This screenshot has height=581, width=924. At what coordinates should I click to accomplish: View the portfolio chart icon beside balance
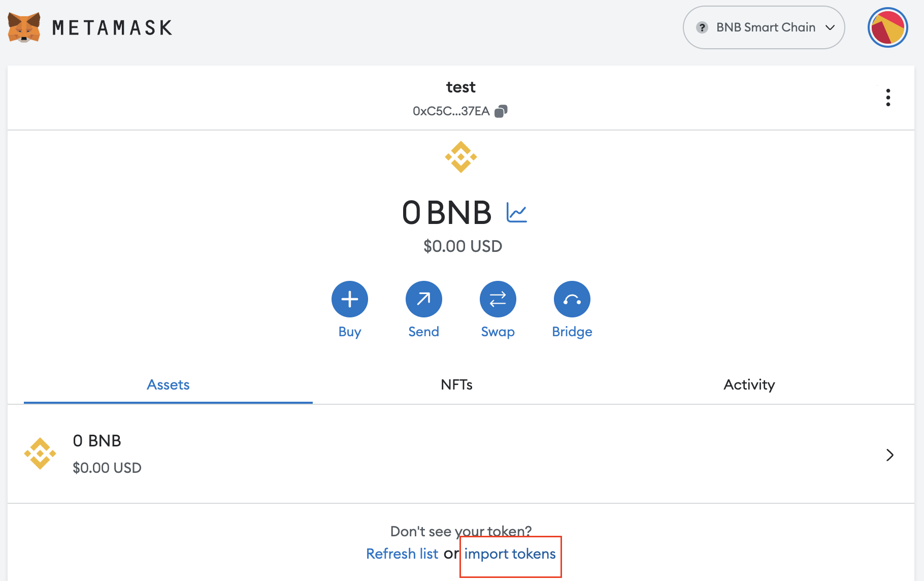pyautogui.click(x=517, y=212)
